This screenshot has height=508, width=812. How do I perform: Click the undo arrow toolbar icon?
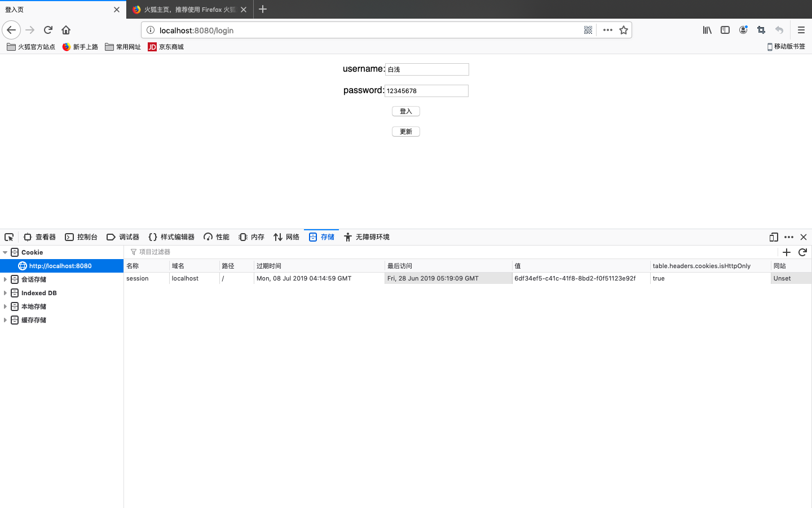tap(779, 30)
